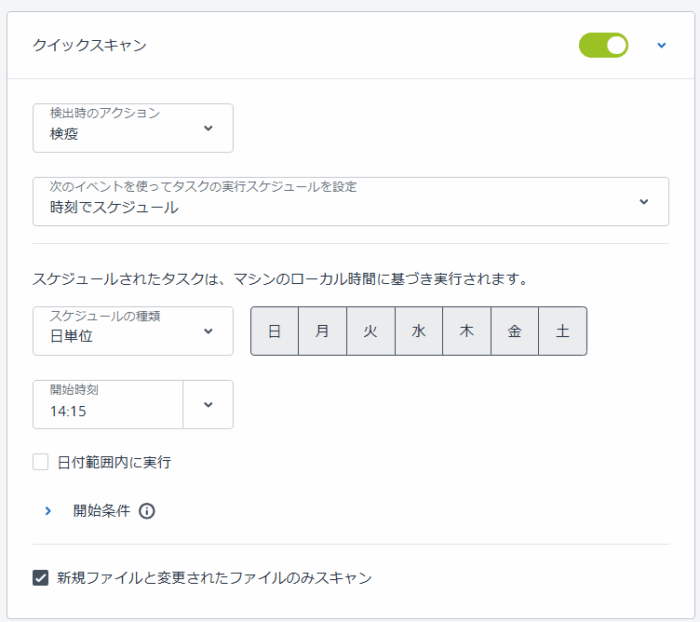Open the 検出時のアクション dropdown
This screenshot has width=700, height=622.
pos(133,128)
